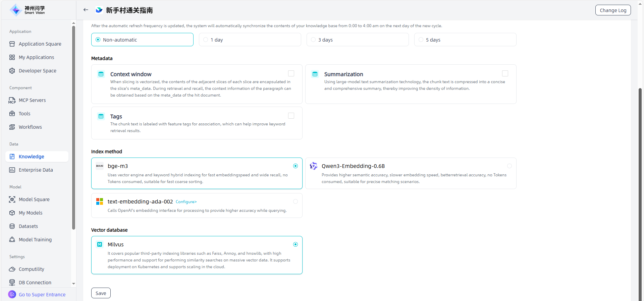Click the back arrow icon
Screen dimensions: 644x301
click(86, 10)
